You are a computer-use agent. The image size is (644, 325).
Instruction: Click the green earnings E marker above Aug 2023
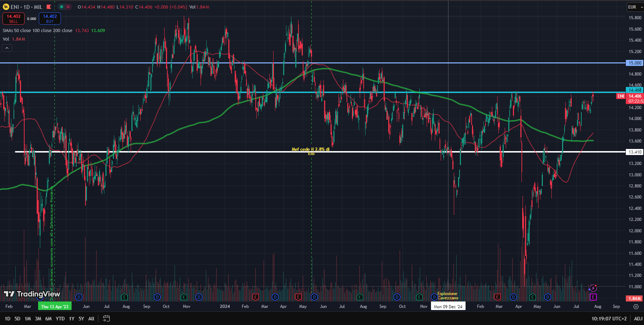(x=124, y=297)
